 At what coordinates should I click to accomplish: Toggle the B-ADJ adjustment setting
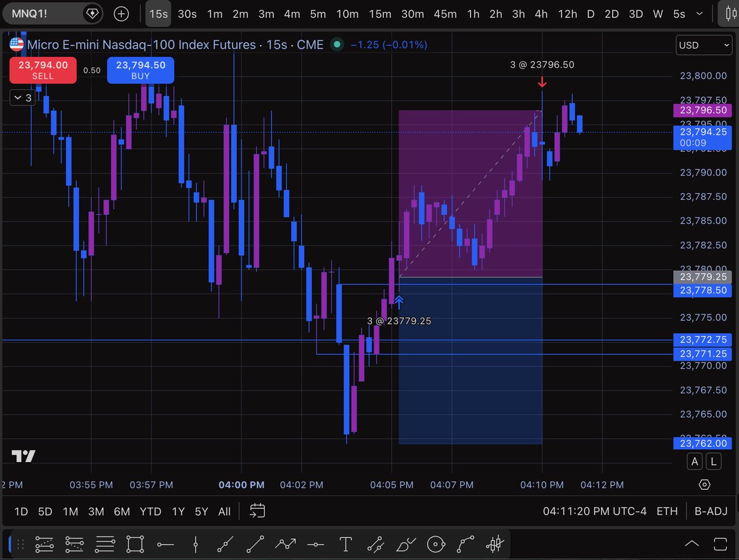click(x=711, y=511)
